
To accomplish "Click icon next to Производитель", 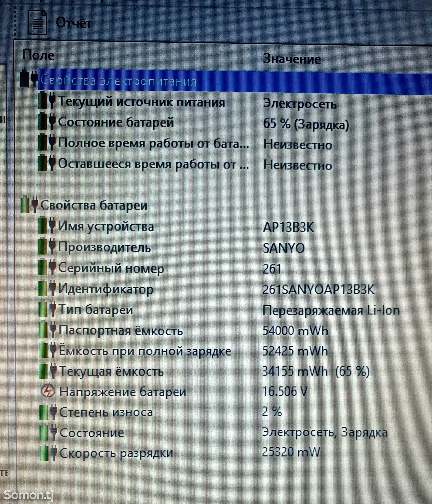I will (x=47, y=246).
